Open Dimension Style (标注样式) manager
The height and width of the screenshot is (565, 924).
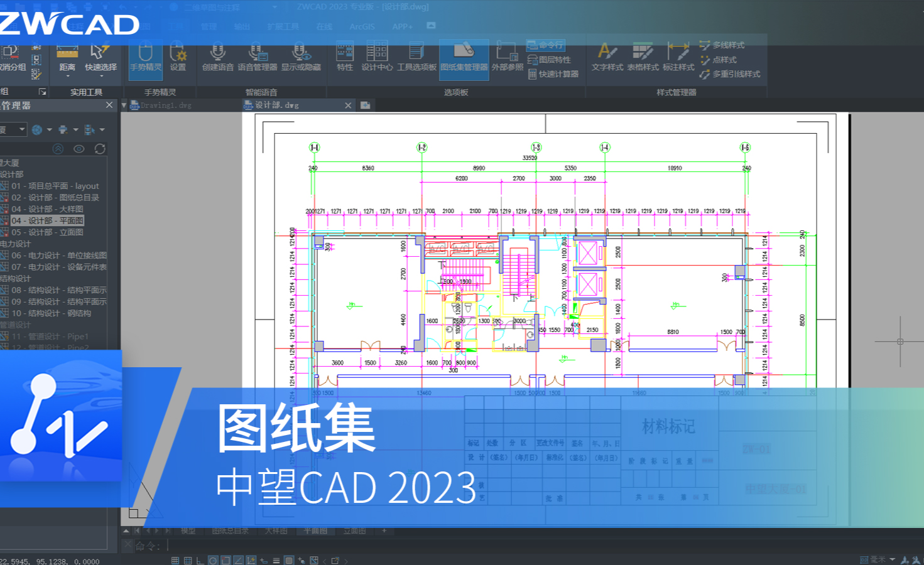click(678, 56)
